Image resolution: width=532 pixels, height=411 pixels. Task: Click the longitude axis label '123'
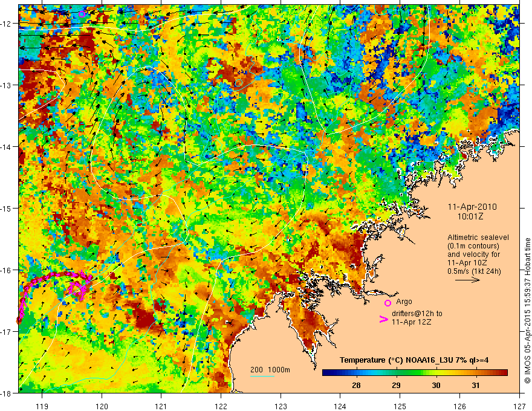pyautogui.click(x=281, y=406)
